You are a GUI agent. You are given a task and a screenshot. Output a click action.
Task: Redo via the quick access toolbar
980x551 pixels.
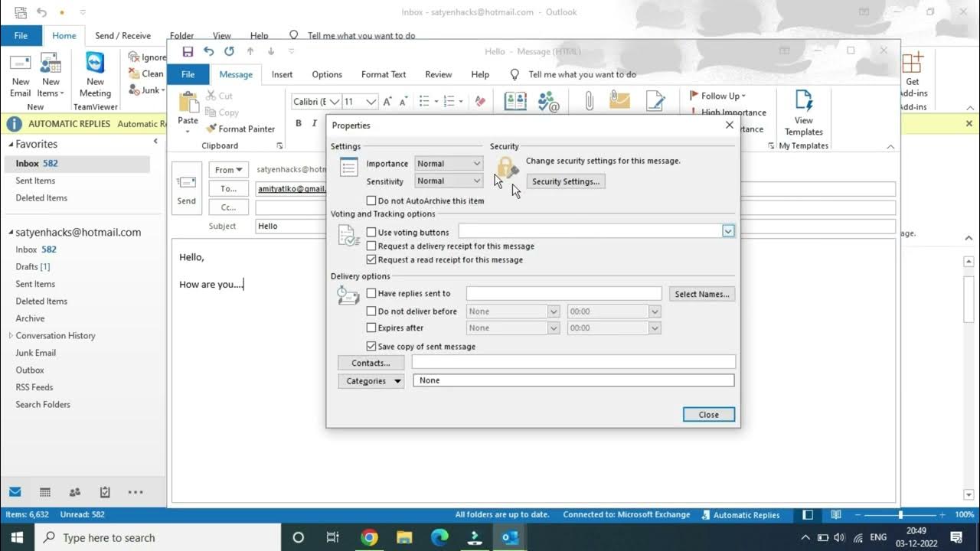click(x=229, y=51)
